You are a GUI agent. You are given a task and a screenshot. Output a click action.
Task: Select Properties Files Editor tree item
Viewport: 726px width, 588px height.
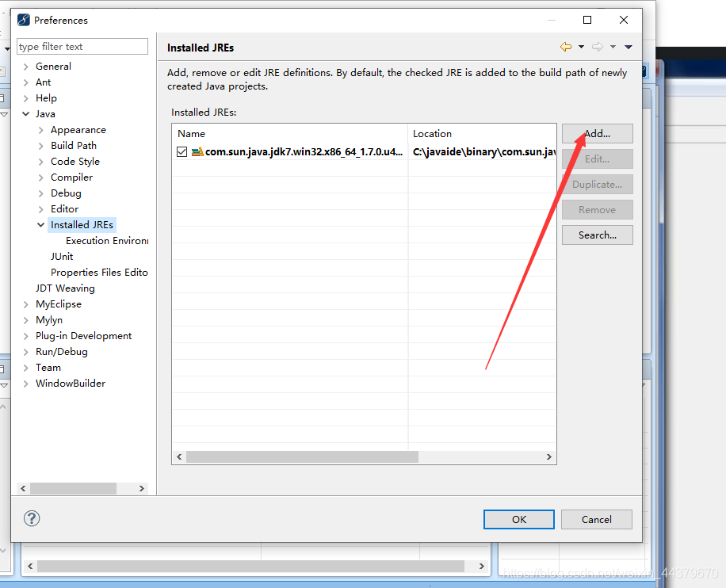coord(99,273)
